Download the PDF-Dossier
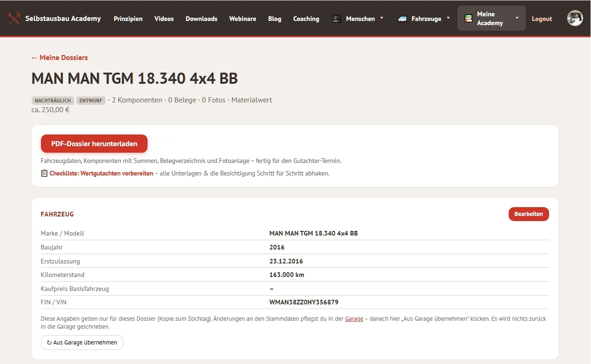The height and width of the screenshot is (364, 591). [x=94, y=144]
